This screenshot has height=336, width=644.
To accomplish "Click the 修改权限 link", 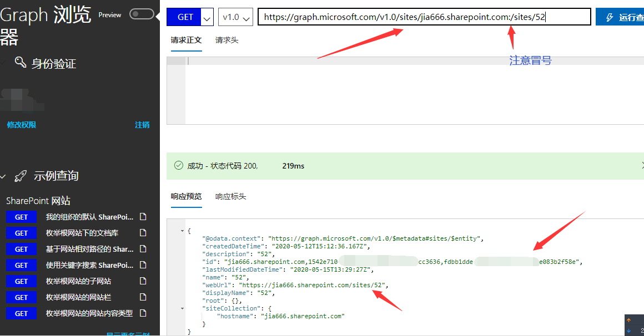I will (x=21, y=125).
